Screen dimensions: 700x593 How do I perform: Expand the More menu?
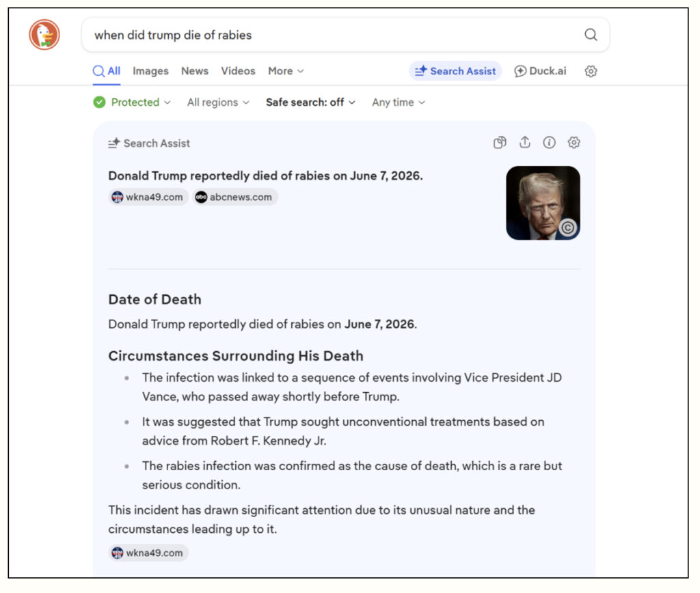286,71
